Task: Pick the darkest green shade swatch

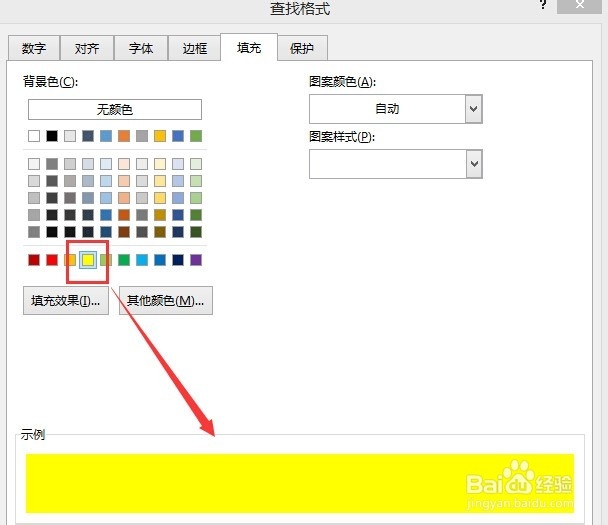Action: pyautogui.click(x=196, y=232)
